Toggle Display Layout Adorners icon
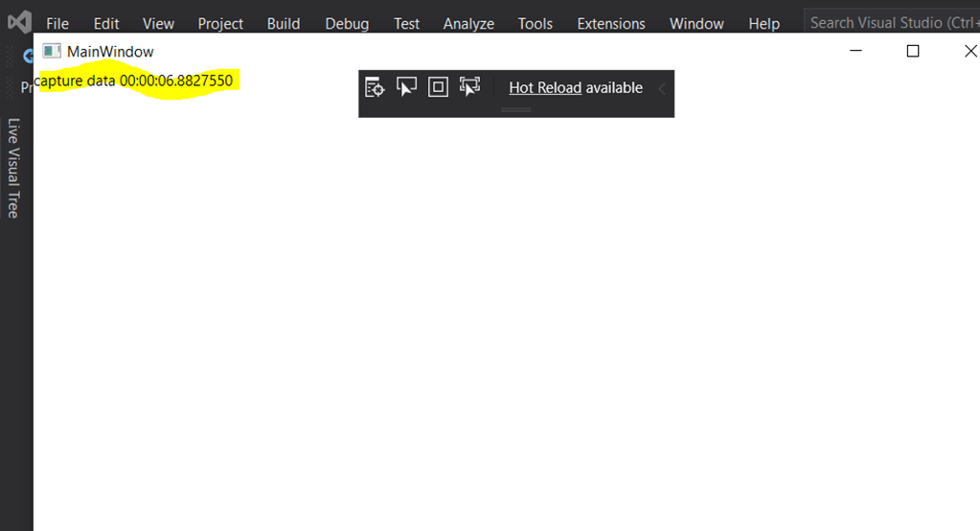The image size is (980, 531). (x=438, y=88)
